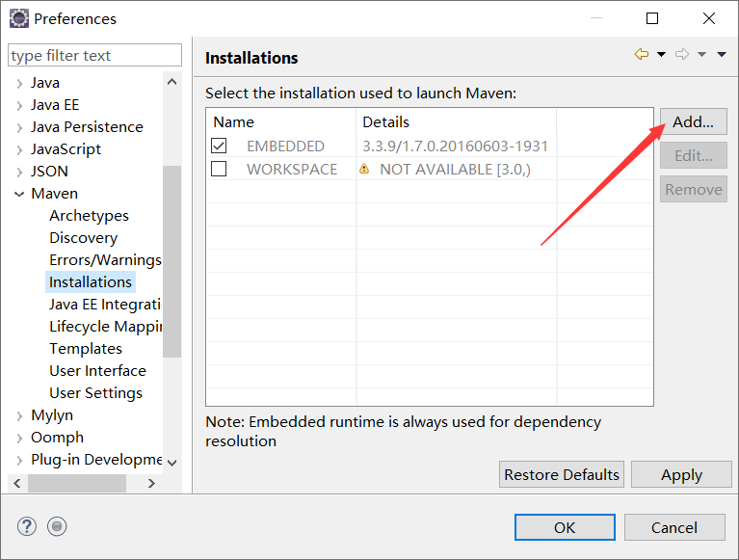Expand the Mylyn tree node
Viewport: 739px width, 560px height.
point(19,415)
